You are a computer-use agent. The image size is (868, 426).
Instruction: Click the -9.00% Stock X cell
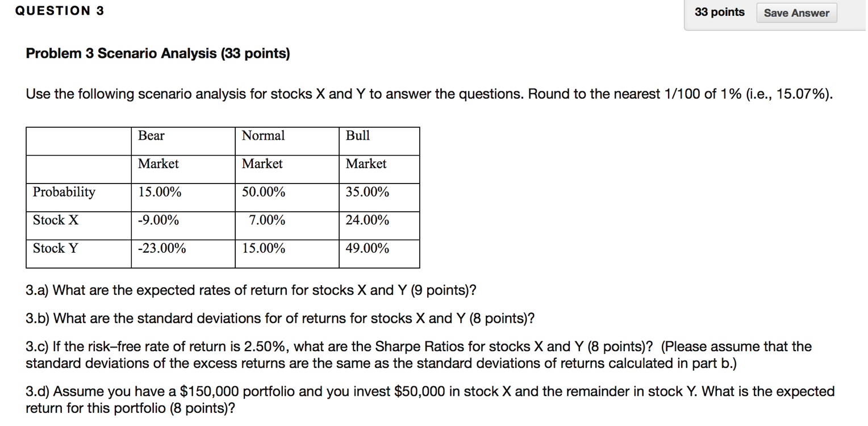pyautogui.click(x=158, y=220)
